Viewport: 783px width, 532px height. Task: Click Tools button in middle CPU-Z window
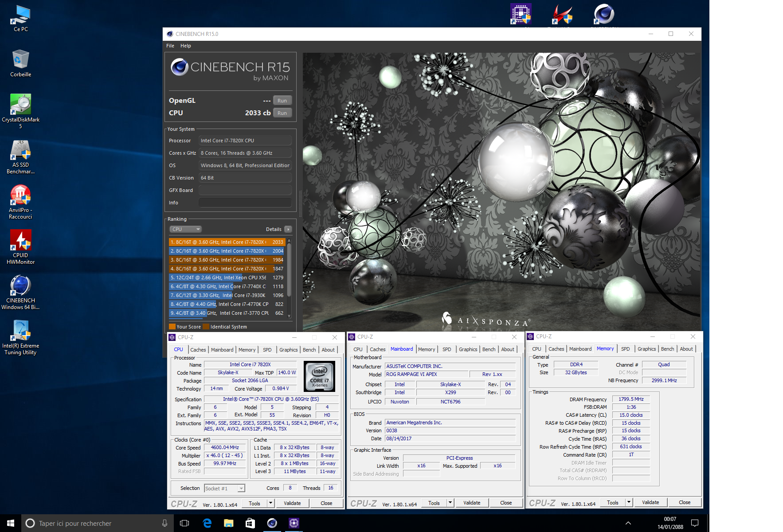point(434,503)
